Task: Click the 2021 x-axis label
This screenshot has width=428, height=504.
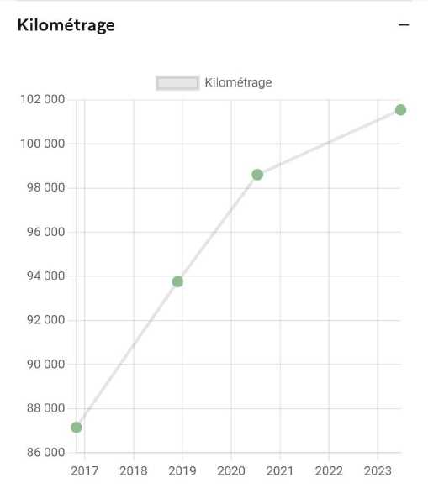Action: tap(280, 471)
